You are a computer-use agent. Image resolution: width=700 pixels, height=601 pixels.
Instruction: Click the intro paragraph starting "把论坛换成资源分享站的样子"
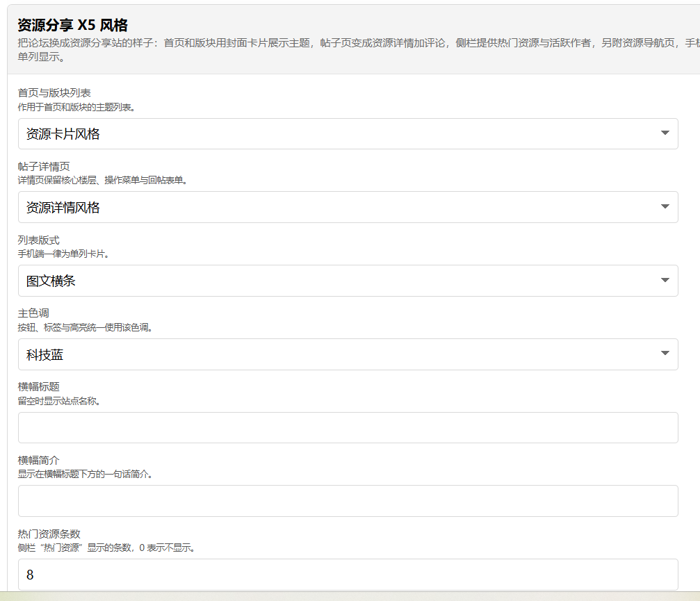point(359,50)
